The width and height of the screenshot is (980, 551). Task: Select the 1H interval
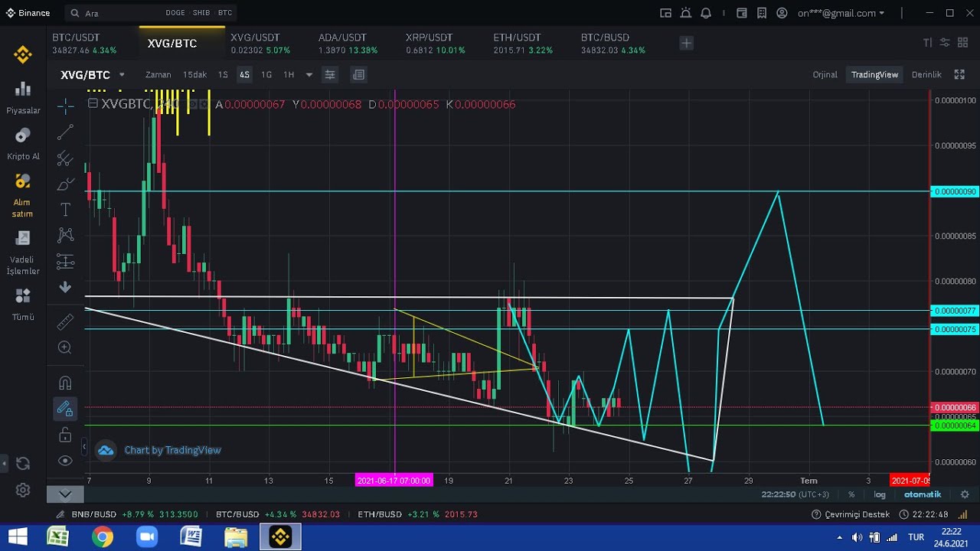(289, 74)
